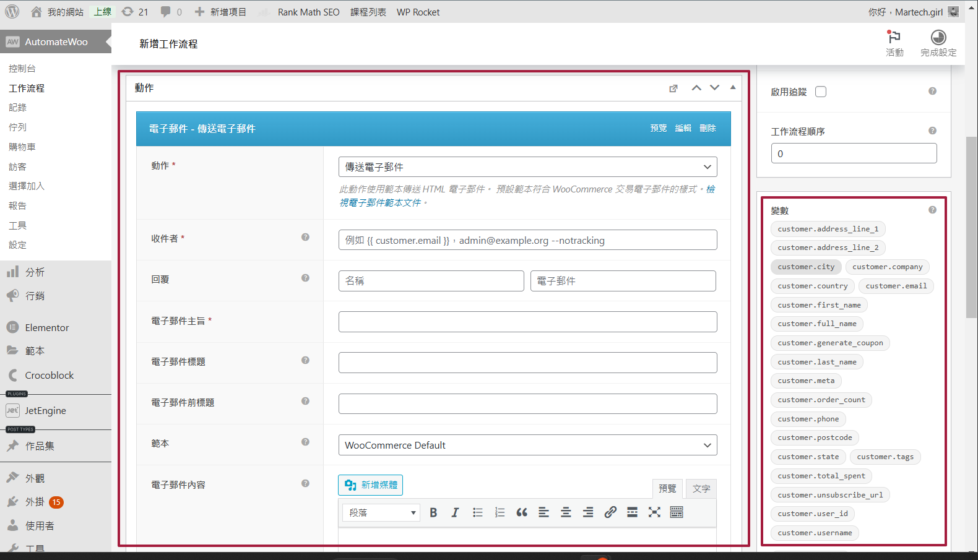Select the customer.first_name variable
The width and height of the screenshot is (978, 560).
click(x=819, y=305)
